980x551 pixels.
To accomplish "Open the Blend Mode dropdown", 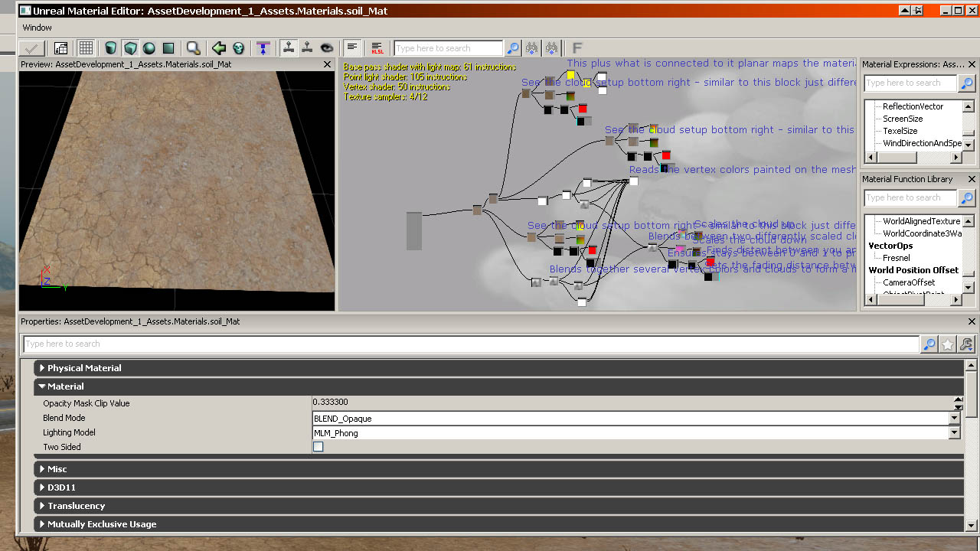I will [954, 419].
